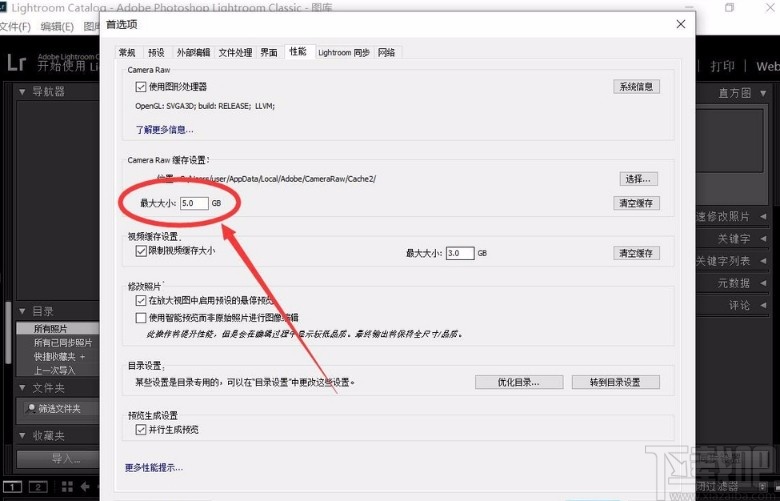Uncheck 在放大视图中启用预设的悬停预览
This screenshot has height=501, width=780.
click(141, 301)
